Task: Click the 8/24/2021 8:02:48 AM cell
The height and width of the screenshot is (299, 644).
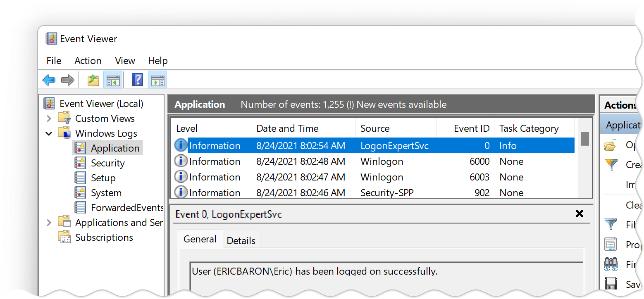Action: pyautogui.click(x=301, y=161)
